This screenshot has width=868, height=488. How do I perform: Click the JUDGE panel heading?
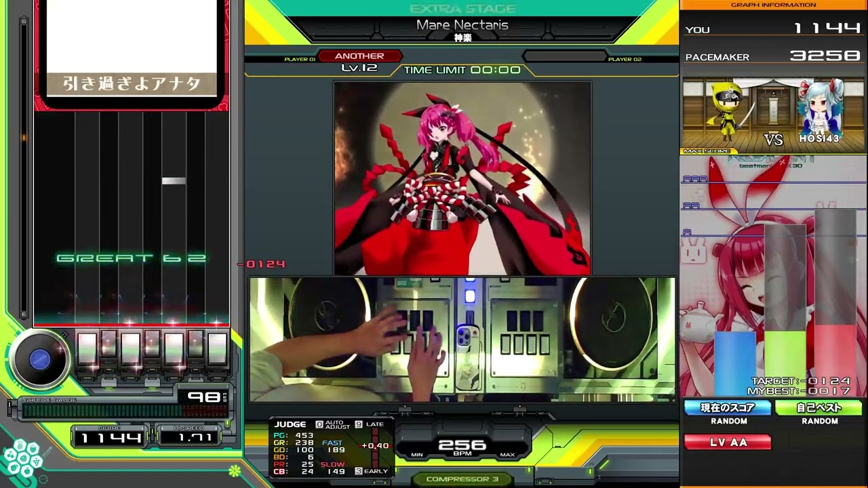(x=290, y=424)
